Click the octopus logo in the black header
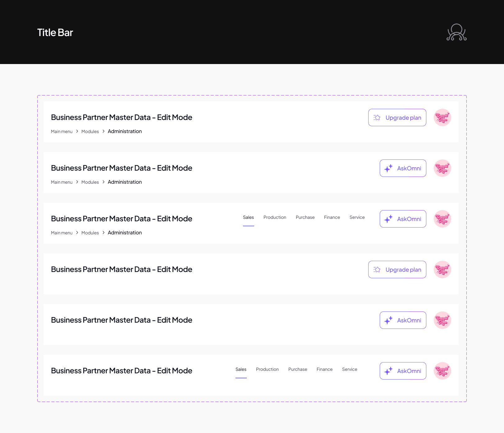The width and height of the screenshot is (504, 433). [456, 32]
